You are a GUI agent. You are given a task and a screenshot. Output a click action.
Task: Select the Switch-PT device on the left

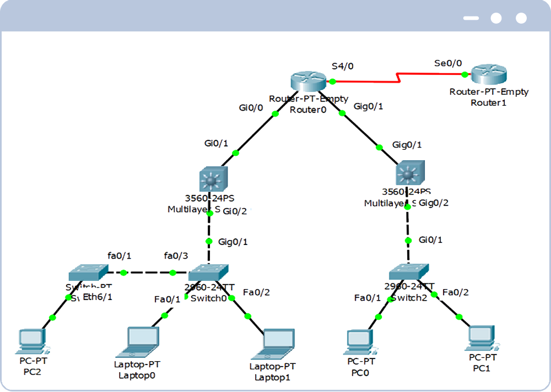[x=88, y=272]
